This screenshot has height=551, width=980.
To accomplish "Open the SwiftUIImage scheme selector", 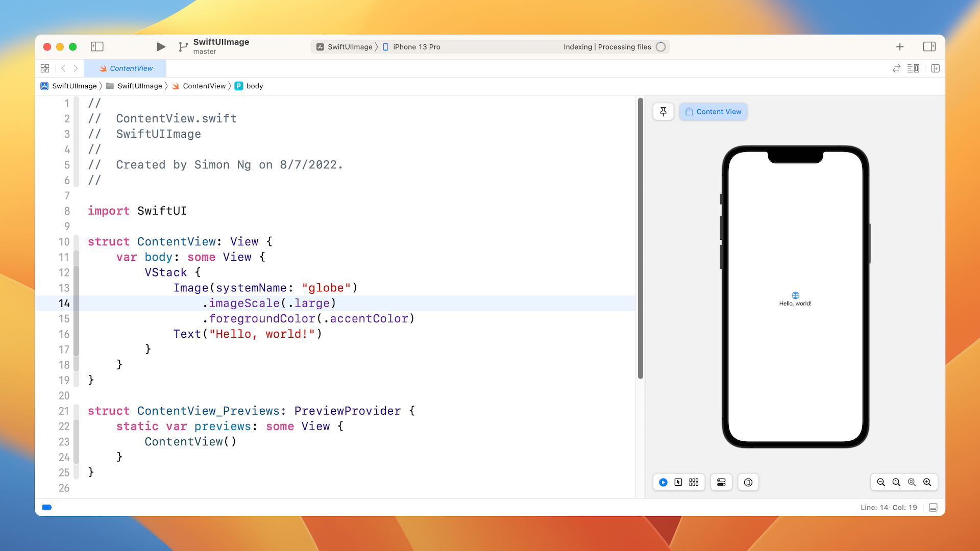I will pyautogui.click(x=350, y=46).
